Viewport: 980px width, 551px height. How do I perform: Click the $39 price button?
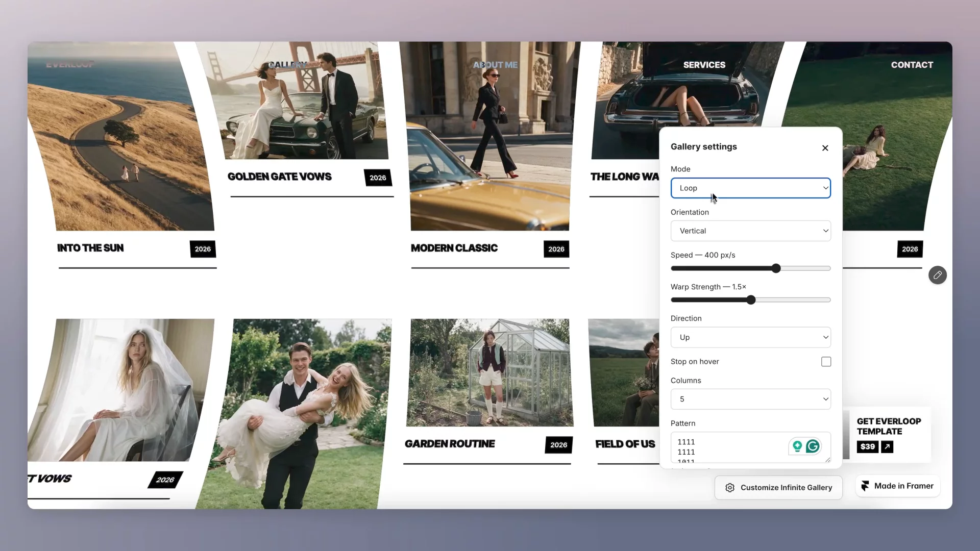coord(867,447)
